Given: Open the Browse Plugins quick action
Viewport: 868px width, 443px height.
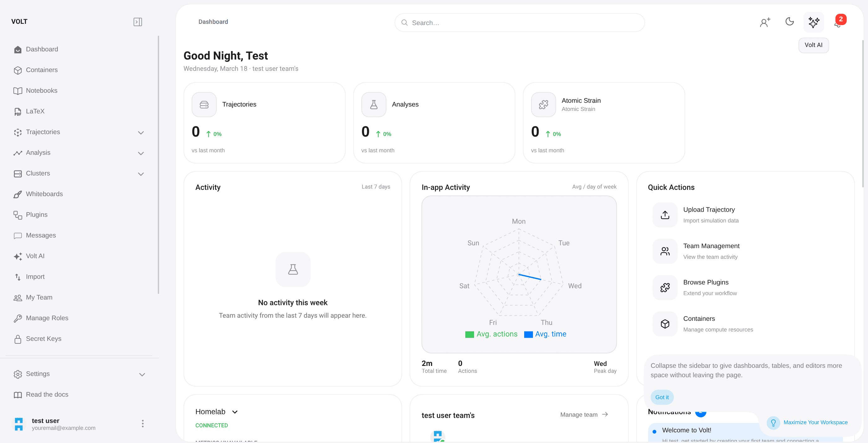Looking at the screenshot, I should (x=745, y=288).
